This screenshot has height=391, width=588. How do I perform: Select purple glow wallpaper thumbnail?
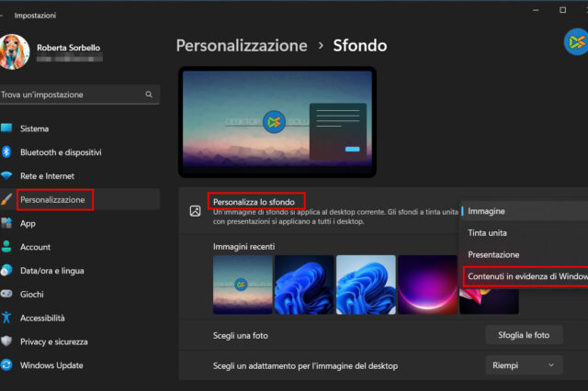[x=427, y=285]
